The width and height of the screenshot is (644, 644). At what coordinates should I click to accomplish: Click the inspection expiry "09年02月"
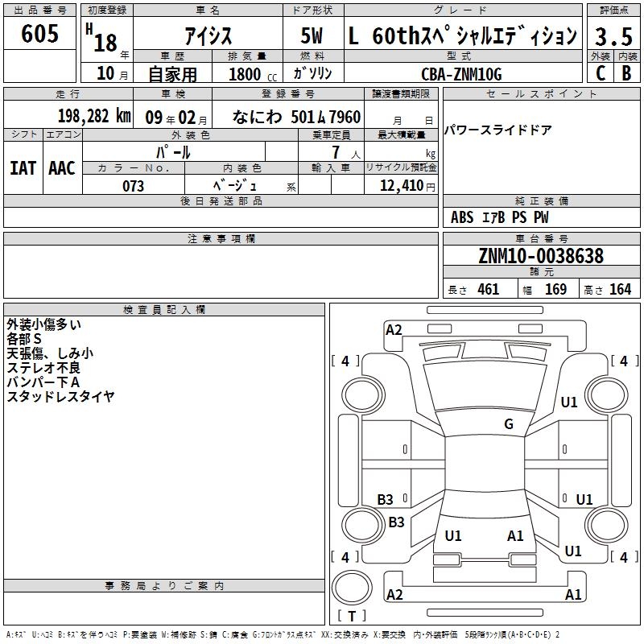coord(176,118)
